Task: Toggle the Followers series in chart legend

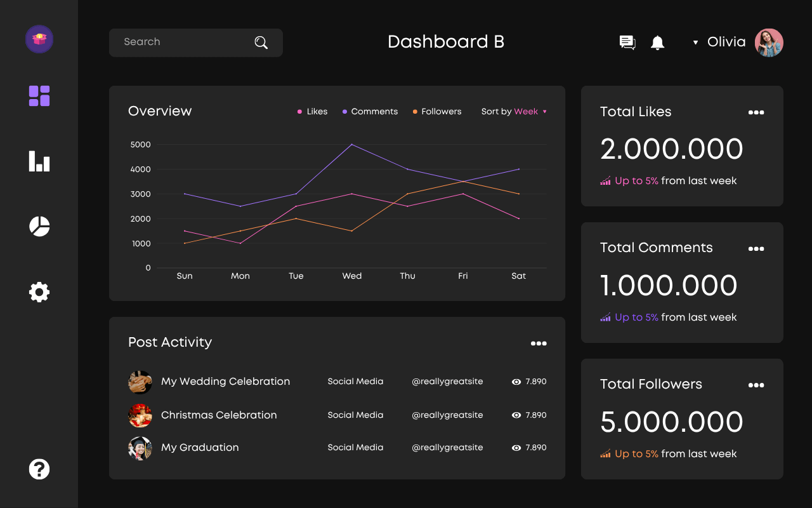Action: point(437,112)
